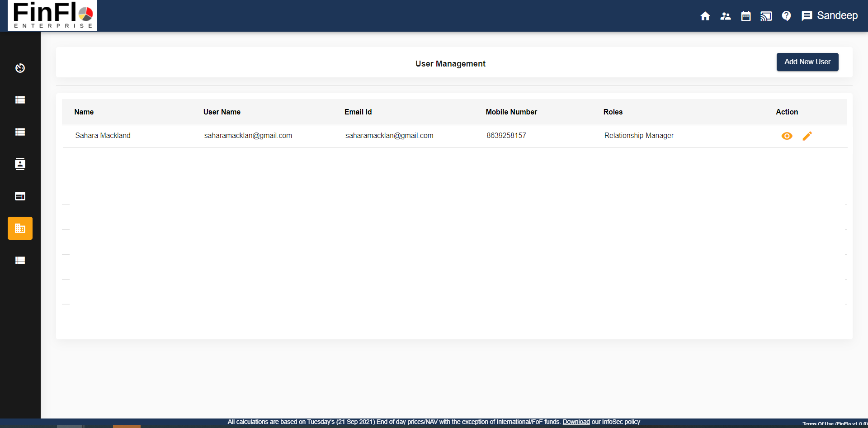This screenshot has height=428, width=868.
Task: Select the Sahara Mackland name cell
Action: pyautogui.click(x=103, y=136)
